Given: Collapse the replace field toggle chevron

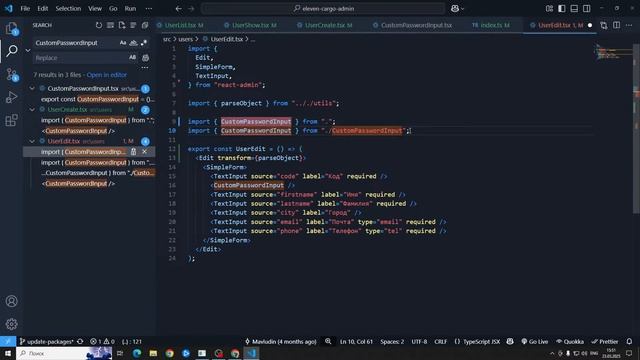Looking at the screenshot, I should [28, 50].
